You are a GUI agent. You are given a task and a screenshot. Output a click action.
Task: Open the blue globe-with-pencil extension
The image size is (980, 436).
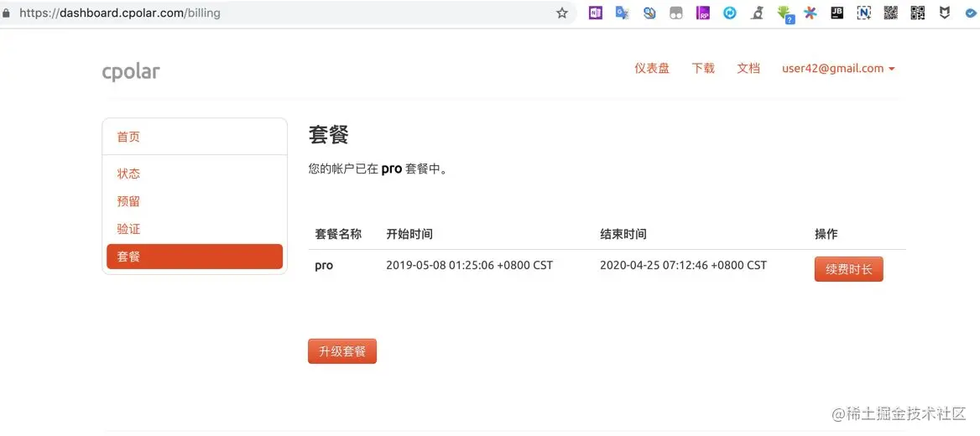click(x=649, y=13)
